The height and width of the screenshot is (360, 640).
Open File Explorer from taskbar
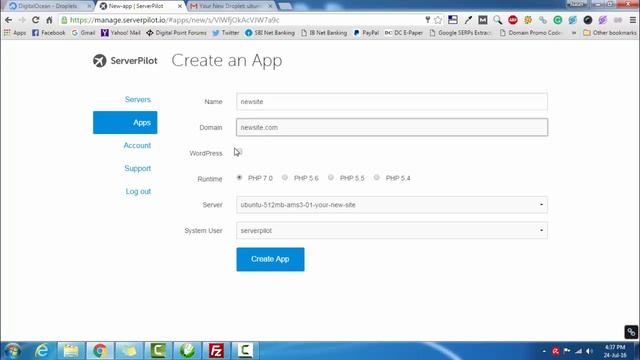[71, 351]
